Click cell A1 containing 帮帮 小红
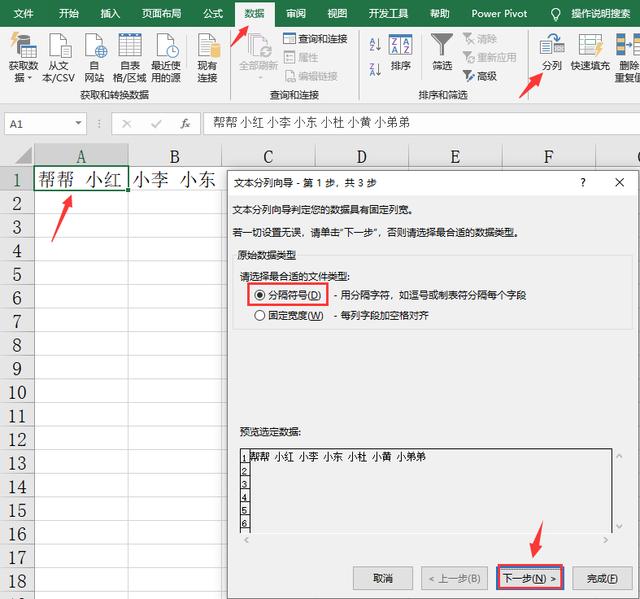 tap(81, 179)
